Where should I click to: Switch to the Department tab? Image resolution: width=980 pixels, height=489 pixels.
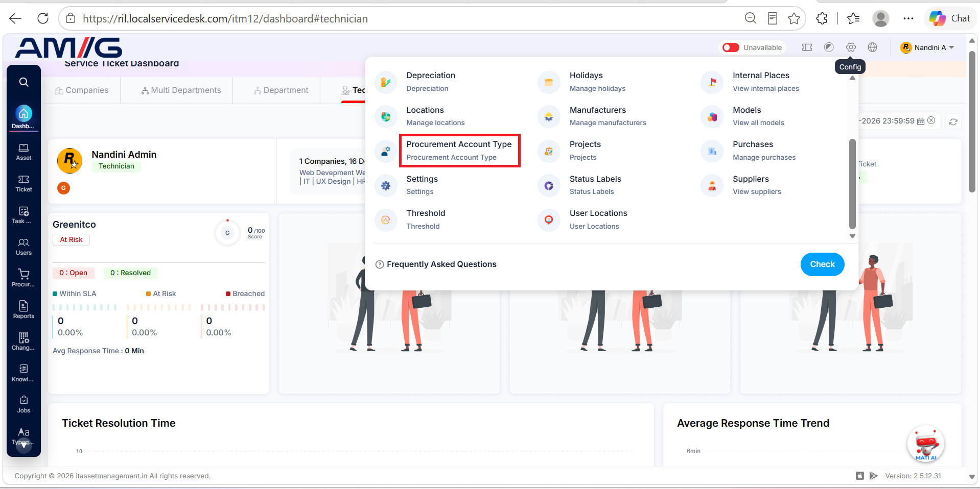coord(281,90)
